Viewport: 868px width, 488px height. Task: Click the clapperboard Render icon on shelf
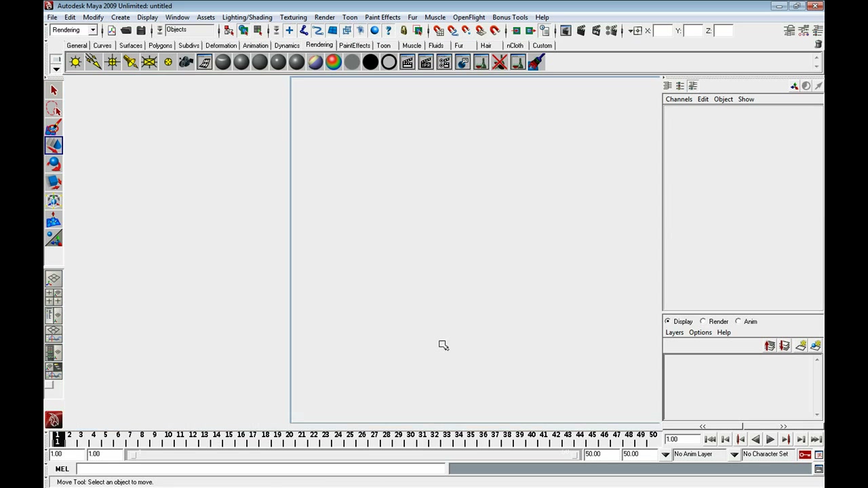tap(408, 62)
